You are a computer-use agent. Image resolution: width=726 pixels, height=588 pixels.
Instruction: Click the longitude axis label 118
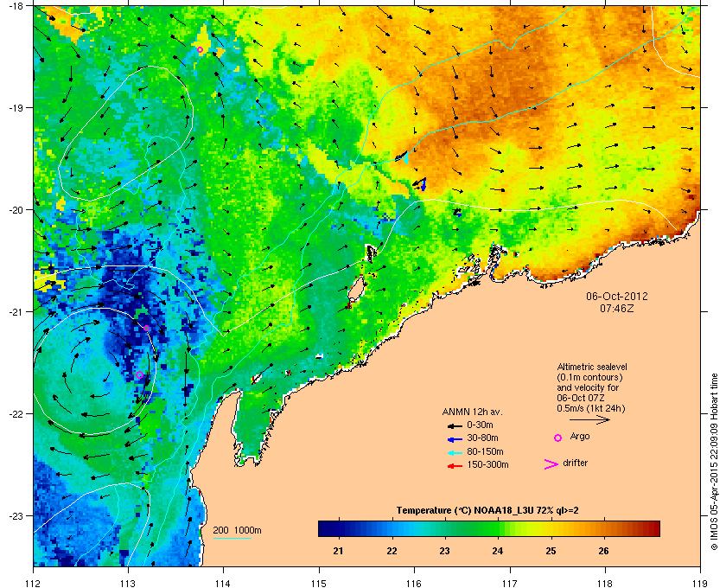pyautogui.click(x=605, y=583)
